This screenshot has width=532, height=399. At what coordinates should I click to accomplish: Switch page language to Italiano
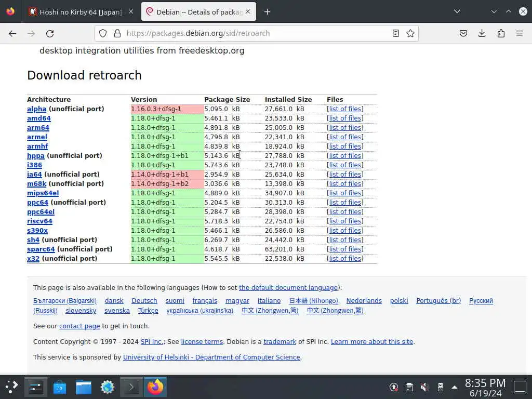269,301
